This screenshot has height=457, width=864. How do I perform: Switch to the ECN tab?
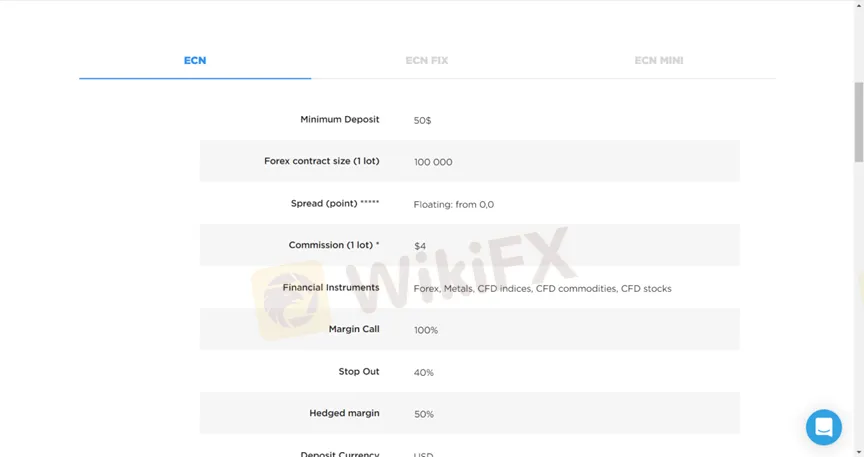195,61
